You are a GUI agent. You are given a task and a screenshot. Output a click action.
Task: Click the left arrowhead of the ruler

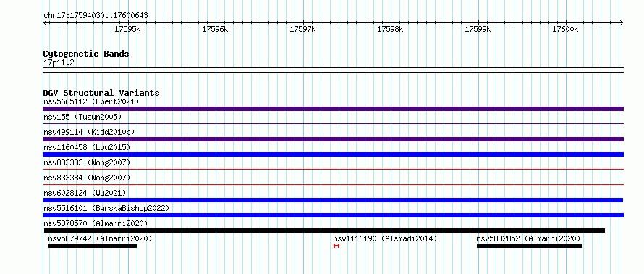coord(45,22)
